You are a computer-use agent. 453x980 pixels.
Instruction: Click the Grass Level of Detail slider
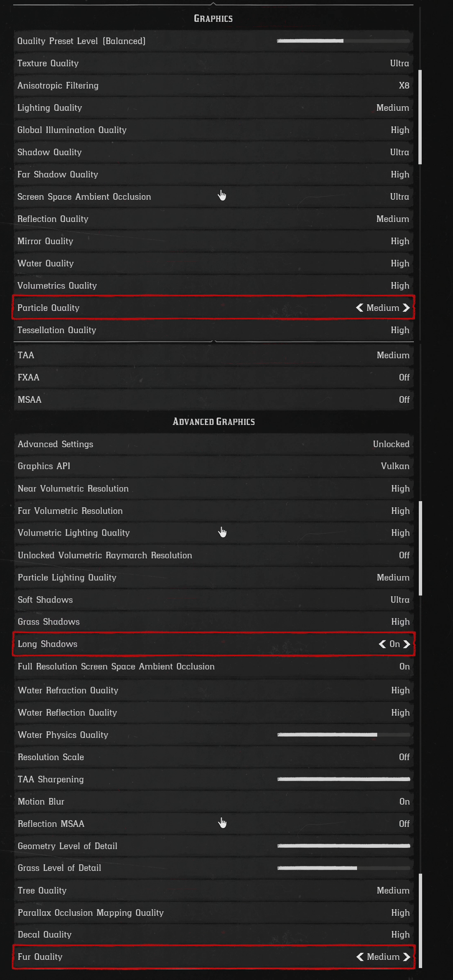click(x=343, y=868)
